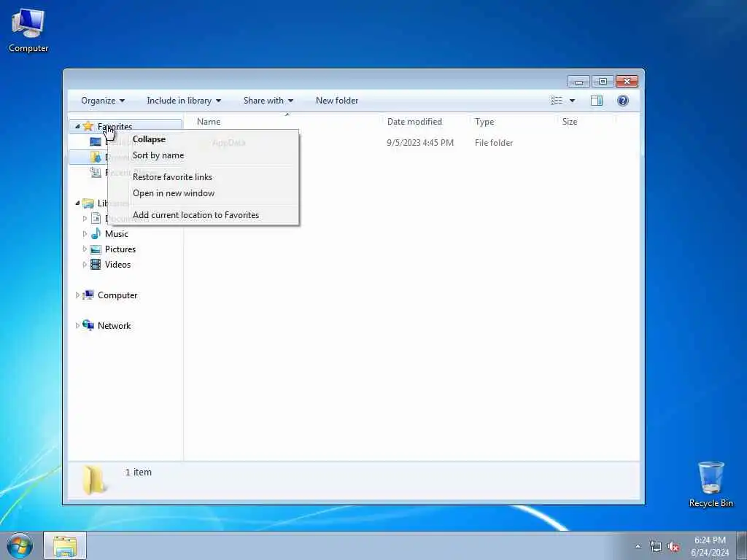Image resolution: width=747 pixels, height=560 pixels.
Task: Maximize the Explorer window
Action: click(x=603, y=82)
